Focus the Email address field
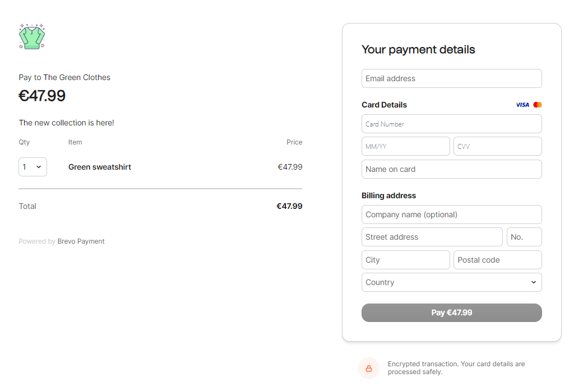 coord(451,78)
